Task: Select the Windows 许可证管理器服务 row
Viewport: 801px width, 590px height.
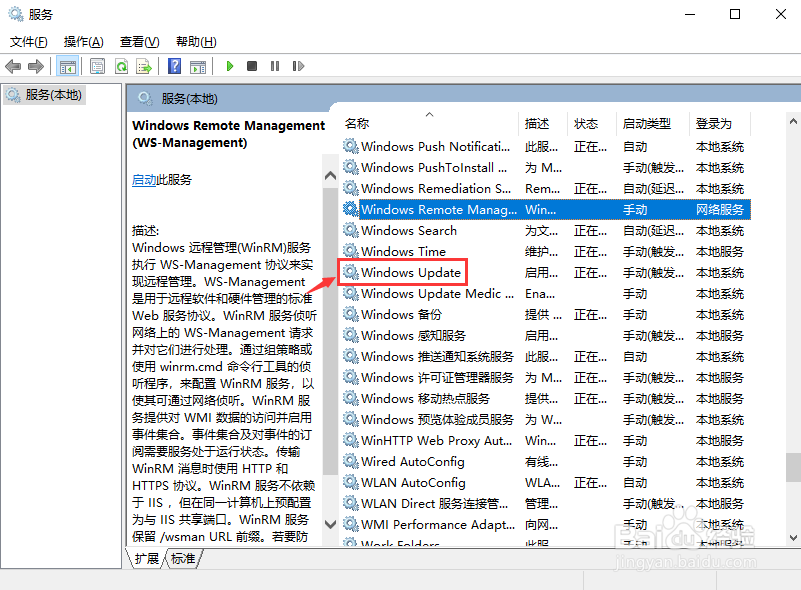Action: (546, 377)
